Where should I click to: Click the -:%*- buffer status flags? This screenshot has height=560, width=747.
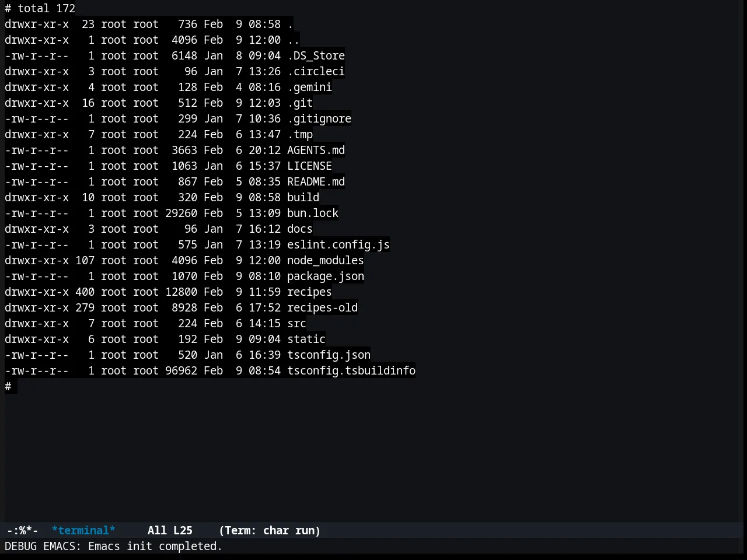pos(22,530)
